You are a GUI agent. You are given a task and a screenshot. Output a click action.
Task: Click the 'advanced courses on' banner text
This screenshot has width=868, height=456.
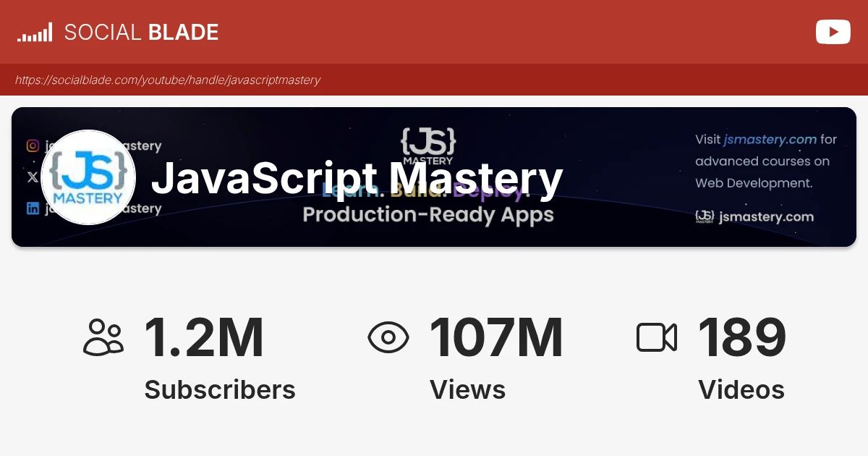click(762, 161)
